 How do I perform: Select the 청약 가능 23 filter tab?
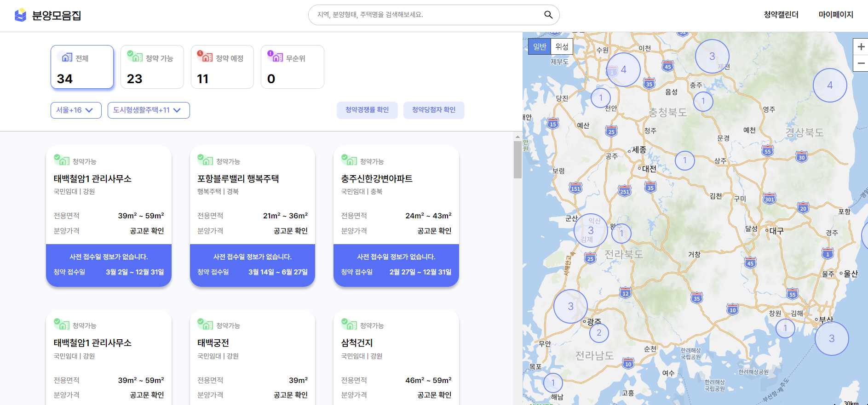click(x=152, y=67)
